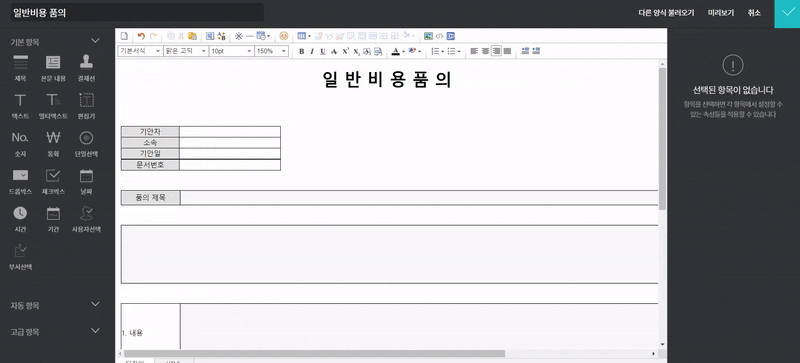Insert a horizontal line
This screenshot has width=800, height=363.
click(249, 36)
